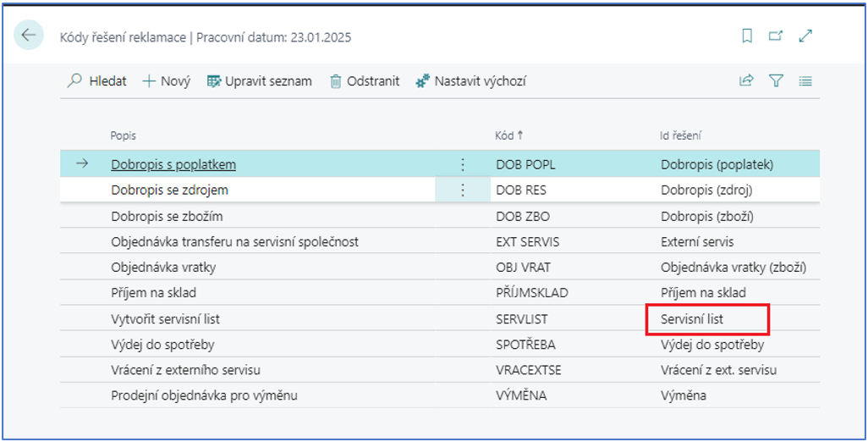Click Nastavit výchozí action
The height and width of the screenshot is (442, 868).
pyautogui.click(x=470, y=81)
